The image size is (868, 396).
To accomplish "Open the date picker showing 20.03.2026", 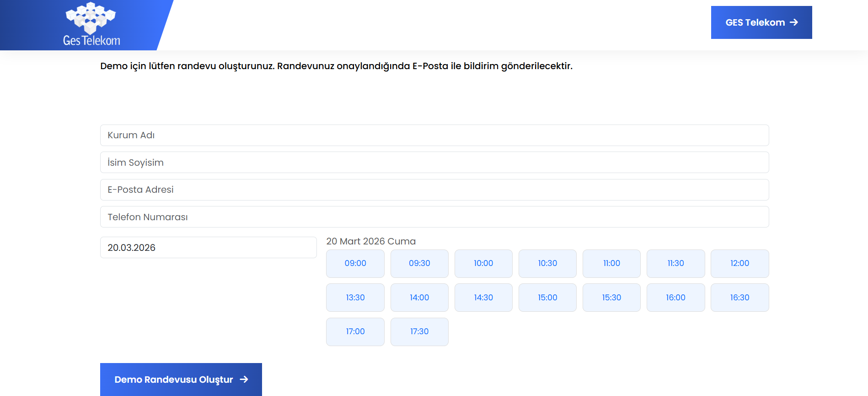I will [208, 248].
